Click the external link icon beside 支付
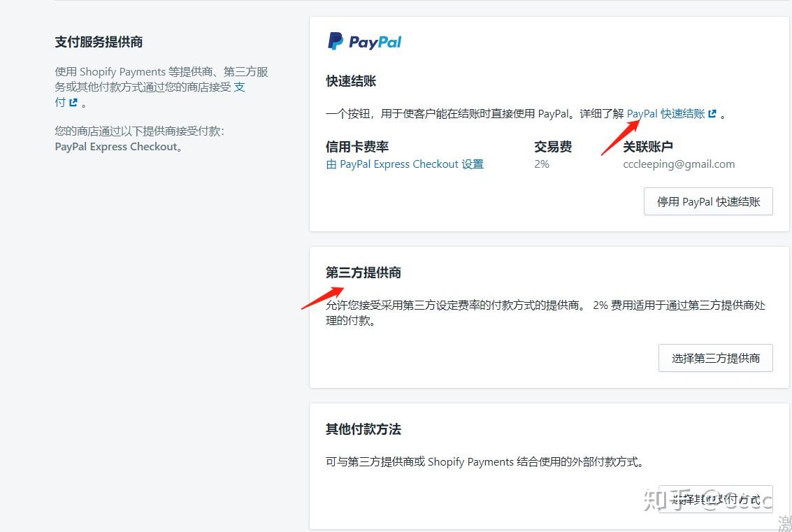Image resolution: width=792 pixels, height=532 pixels. pos(72,102)
